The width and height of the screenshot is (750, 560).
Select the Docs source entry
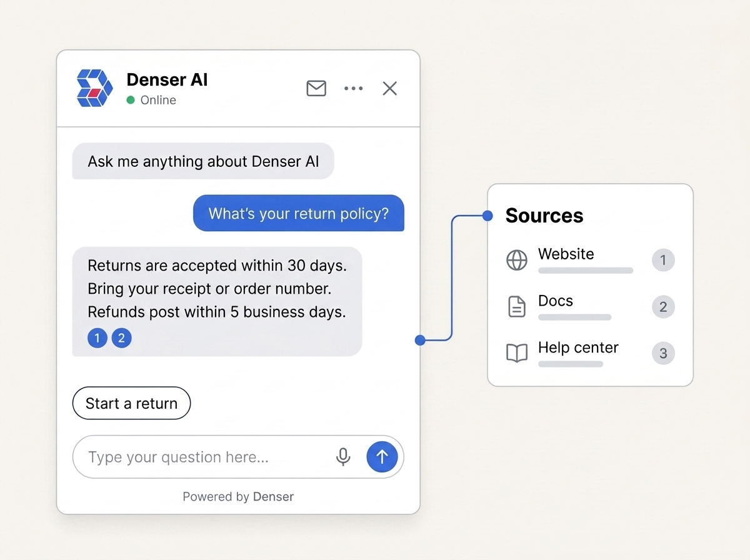tap(590, 307)
